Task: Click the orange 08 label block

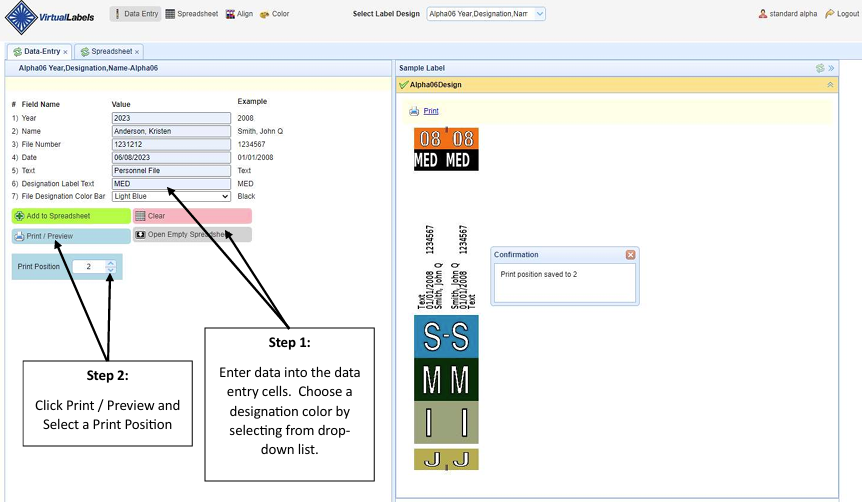Action: pyautogui.click(x=446, y=138)
